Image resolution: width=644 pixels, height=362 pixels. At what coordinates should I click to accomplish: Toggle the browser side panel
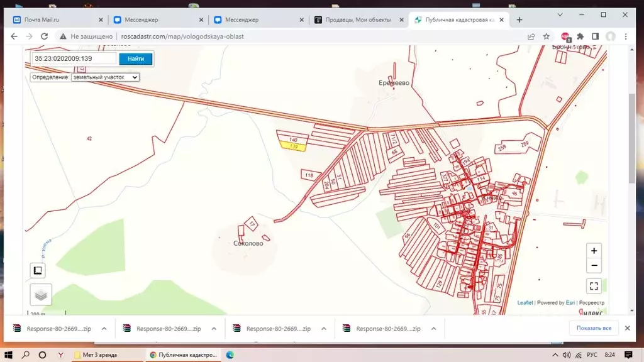(x=595, y=36)
